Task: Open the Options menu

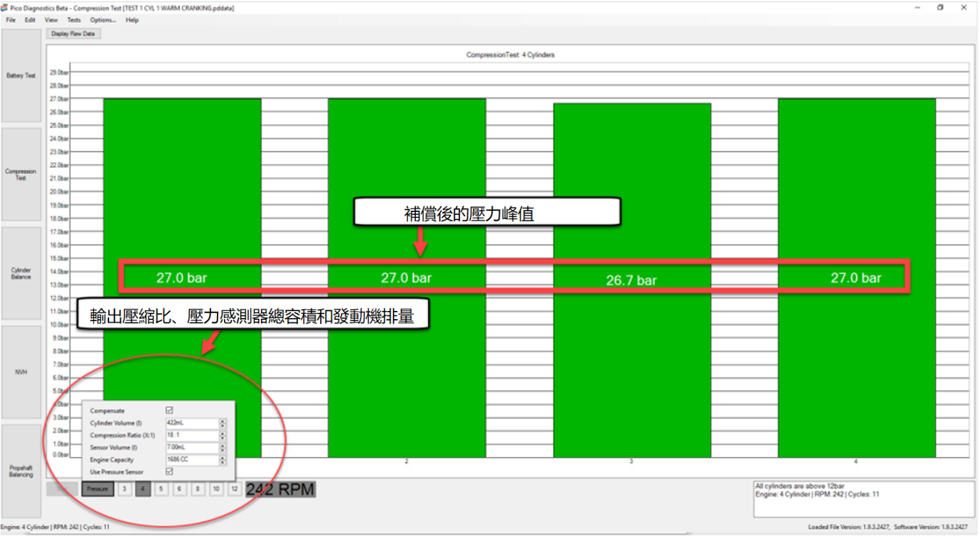Action: click(103, 20)
